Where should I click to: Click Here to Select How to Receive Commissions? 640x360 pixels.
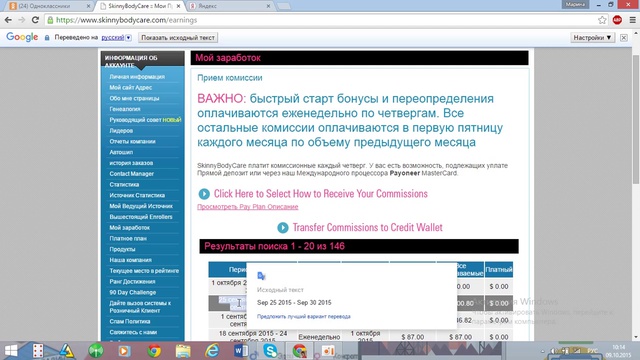(320, 194)
